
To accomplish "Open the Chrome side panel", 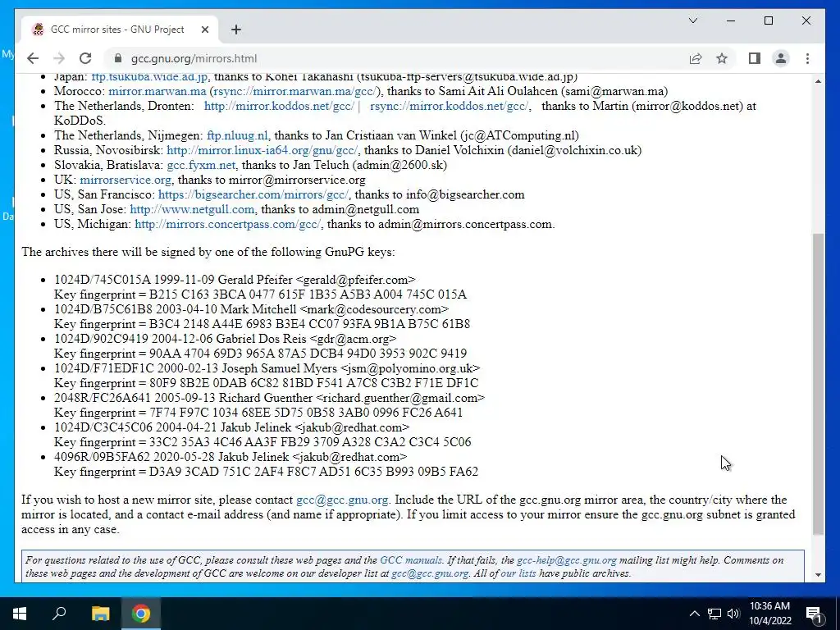I will point(755,58).
